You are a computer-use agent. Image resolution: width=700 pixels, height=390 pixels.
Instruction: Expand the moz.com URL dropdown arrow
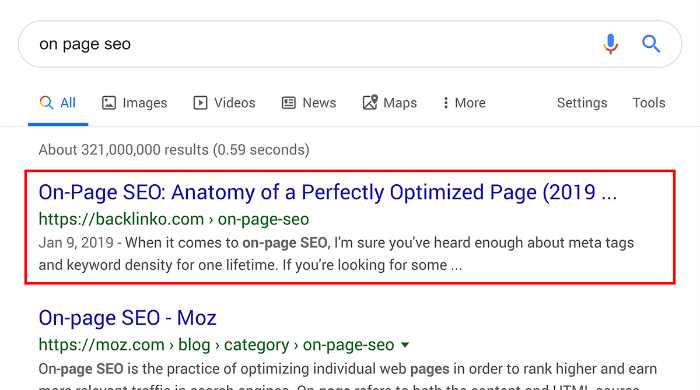pyautogui.click(x=405, y=345)
